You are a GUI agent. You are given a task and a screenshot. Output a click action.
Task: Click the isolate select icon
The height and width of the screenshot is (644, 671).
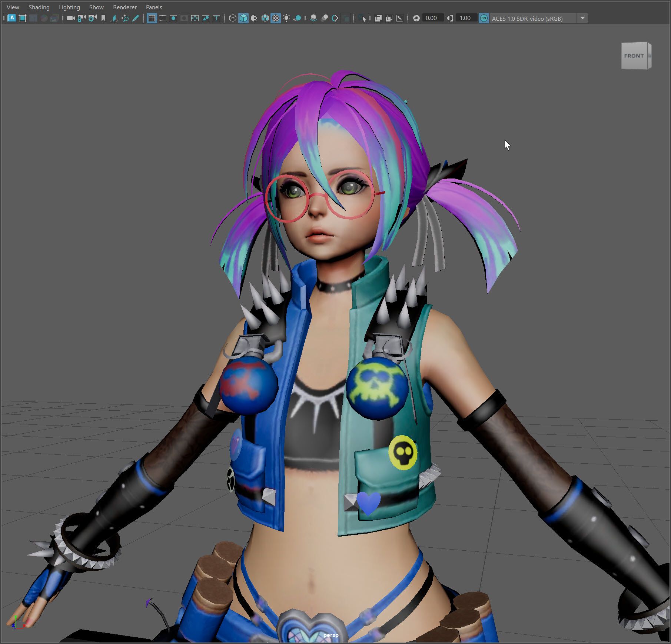pyautogui.click(x=362, y=18)
